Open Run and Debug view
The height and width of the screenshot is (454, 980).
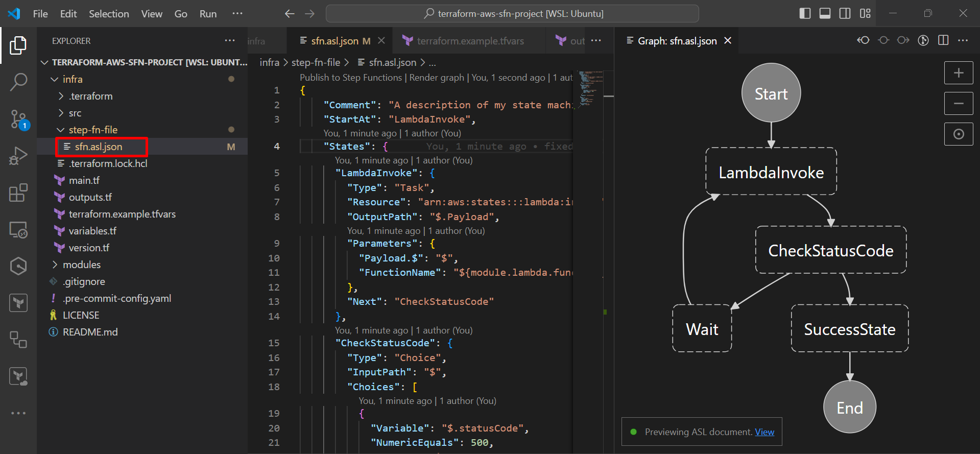18,156
